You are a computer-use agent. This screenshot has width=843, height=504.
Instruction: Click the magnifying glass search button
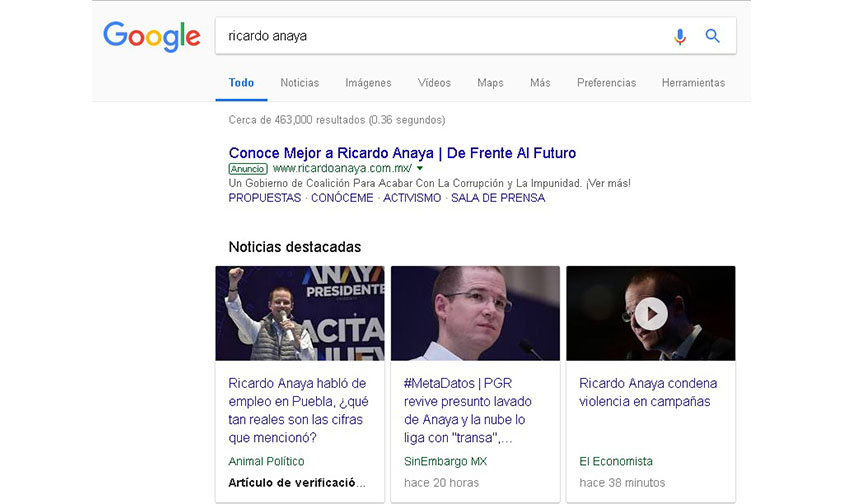click(712, 36)
